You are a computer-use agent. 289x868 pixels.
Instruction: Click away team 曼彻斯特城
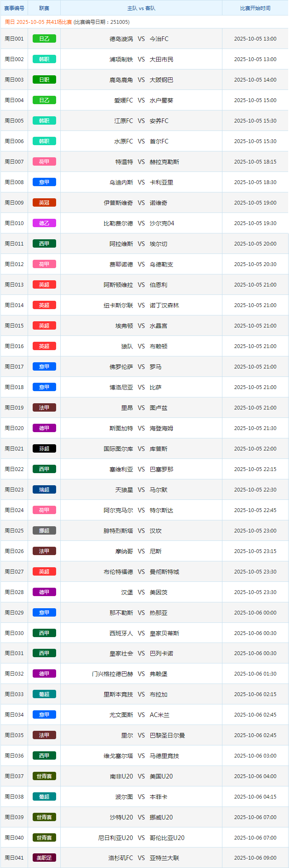click(165, 572)
